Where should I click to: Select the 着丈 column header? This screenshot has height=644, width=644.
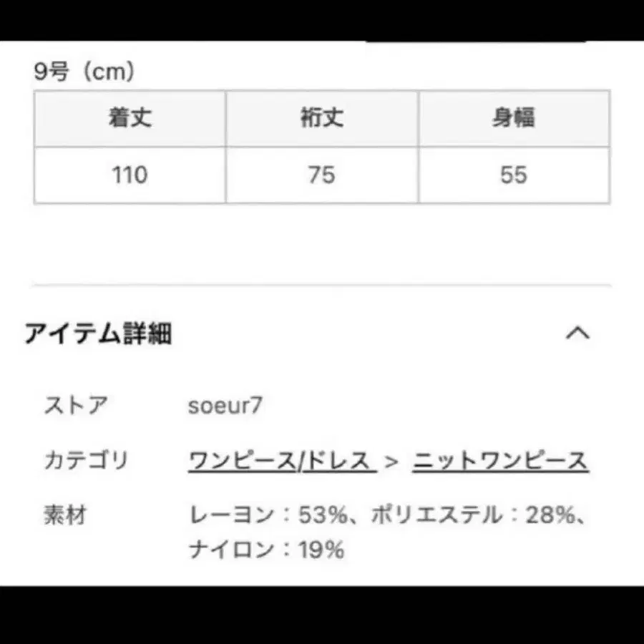pos(129,119)
